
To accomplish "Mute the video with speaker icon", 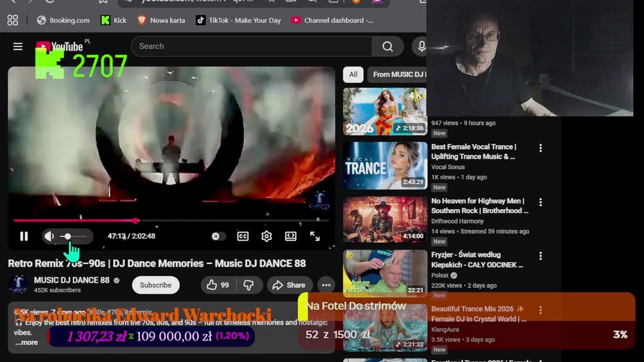I will point(49,236).
